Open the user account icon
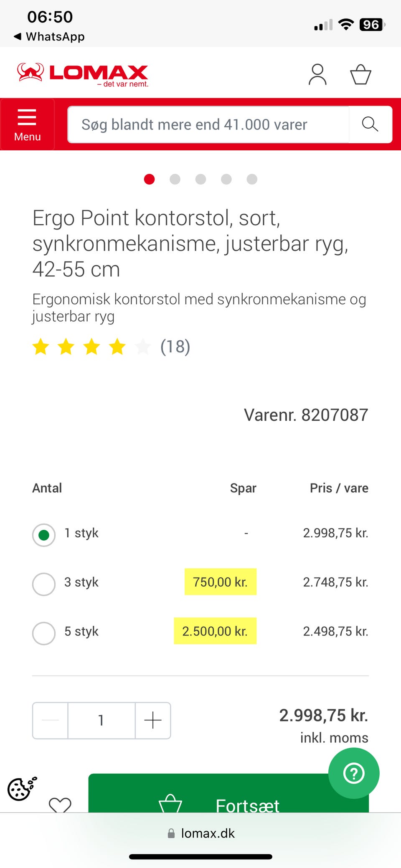The width and height of the screenshot is (401, 868). (317, 75)
